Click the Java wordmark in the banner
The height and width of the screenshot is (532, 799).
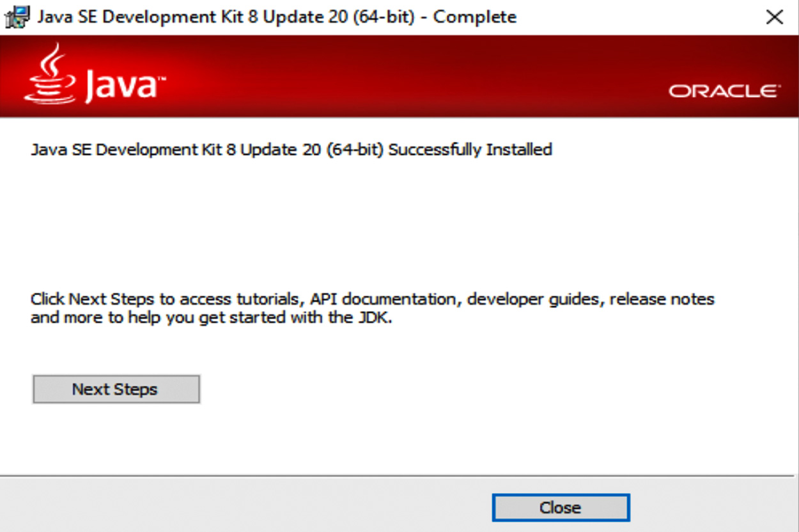(x=121, y=84)
